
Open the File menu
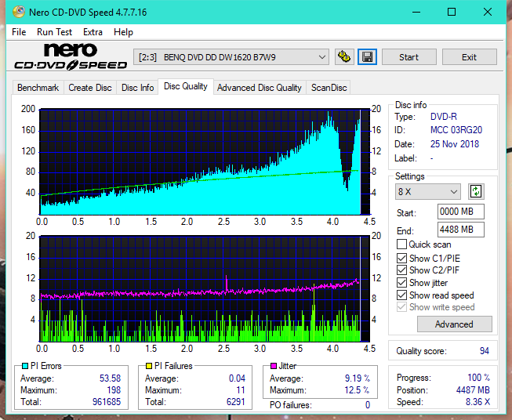[x=19, y=32]
